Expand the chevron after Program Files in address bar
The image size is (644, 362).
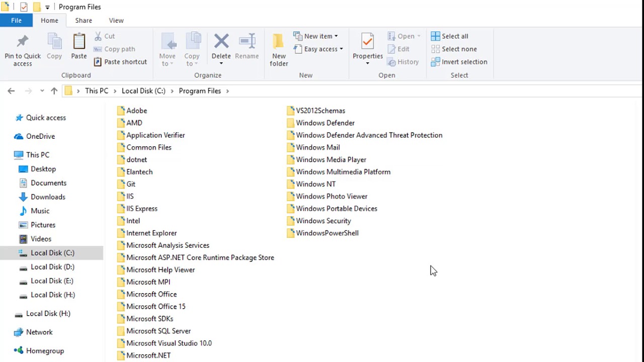coord(227,91)
